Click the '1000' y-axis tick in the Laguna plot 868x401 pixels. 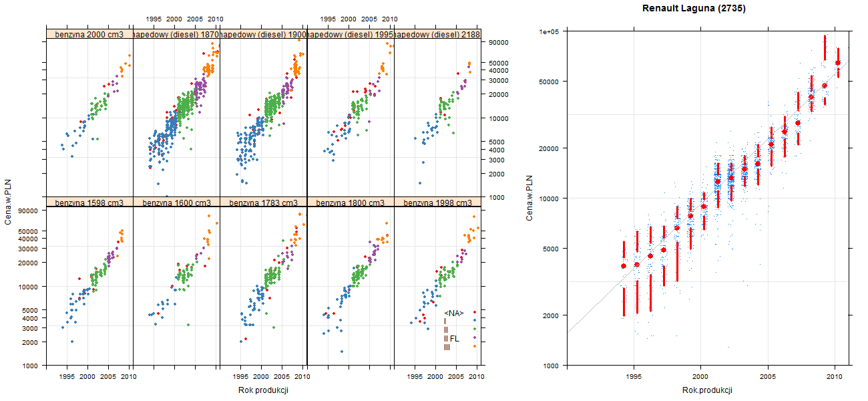pyautogui.click(x=551, y=366)
